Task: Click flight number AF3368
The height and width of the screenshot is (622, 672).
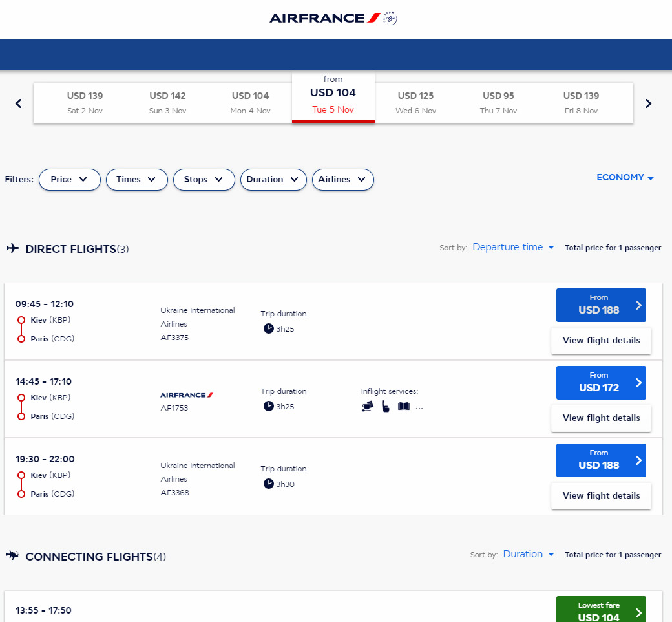Action: tap(174, 493)
